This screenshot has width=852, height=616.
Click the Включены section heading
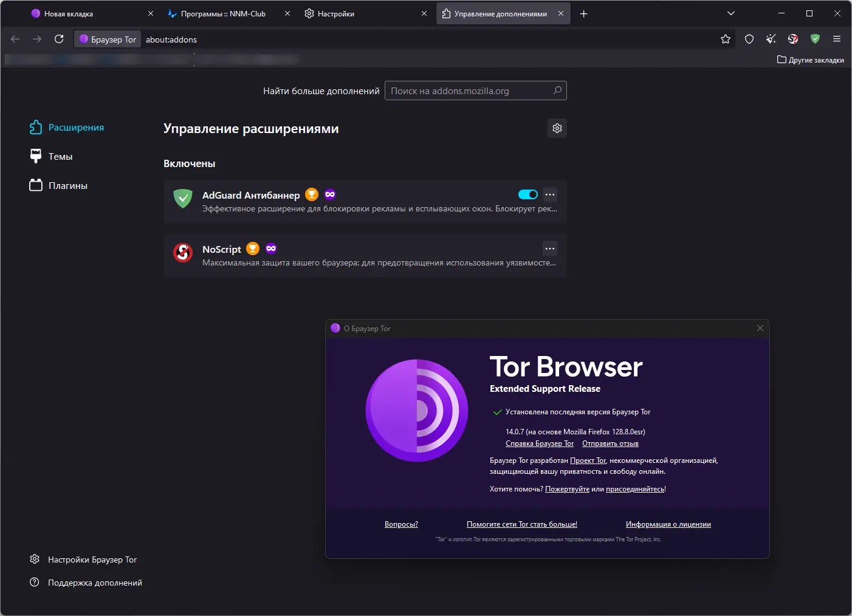(190, 163)
